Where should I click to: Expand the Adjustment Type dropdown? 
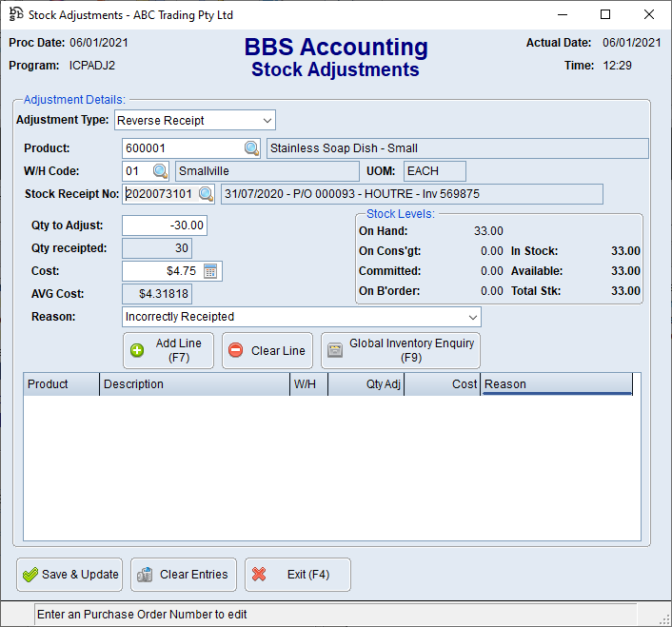tap(267, 121)
